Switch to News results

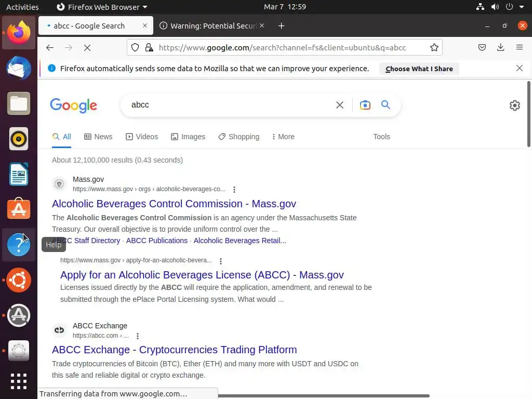tap(98, 137)
